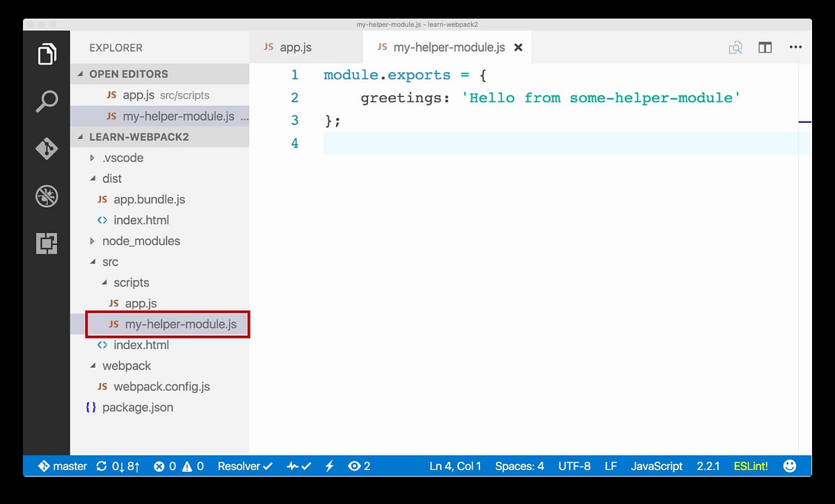Open the Debug view icon
The image size is (835, 504).
(46, 196)
